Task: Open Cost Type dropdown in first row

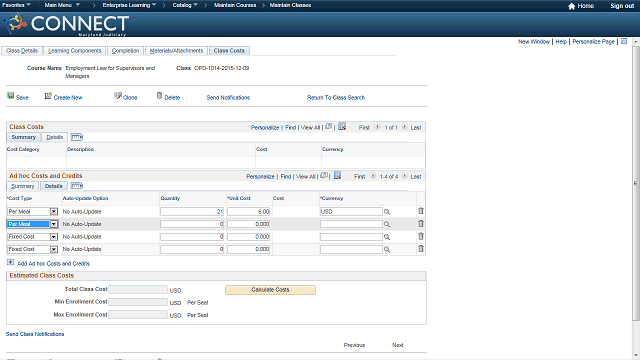Action: tap(53, 211)
